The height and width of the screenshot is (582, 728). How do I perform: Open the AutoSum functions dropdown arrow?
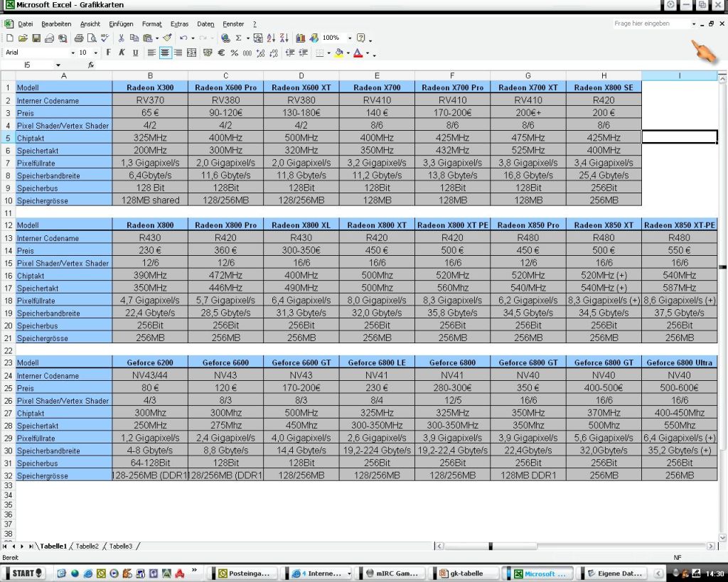click(248, 38)
